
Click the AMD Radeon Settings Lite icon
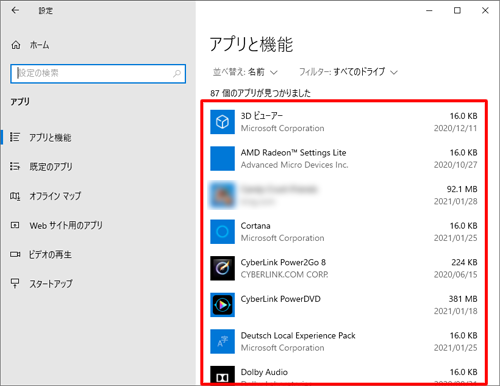(x=222, y=159)
